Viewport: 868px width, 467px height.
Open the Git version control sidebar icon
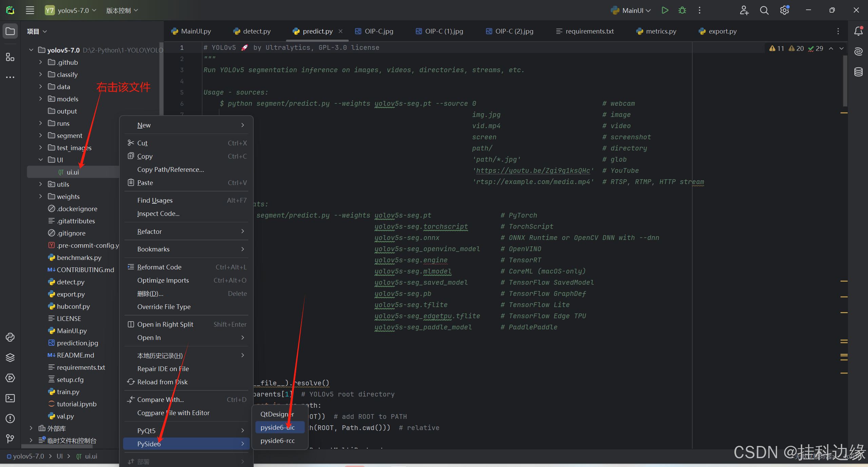(10, 439)
